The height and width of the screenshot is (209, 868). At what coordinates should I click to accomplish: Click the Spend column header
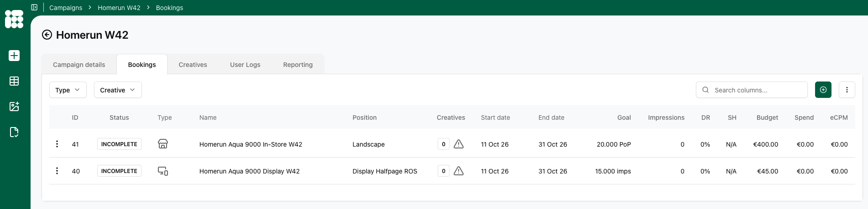[804, 117]
